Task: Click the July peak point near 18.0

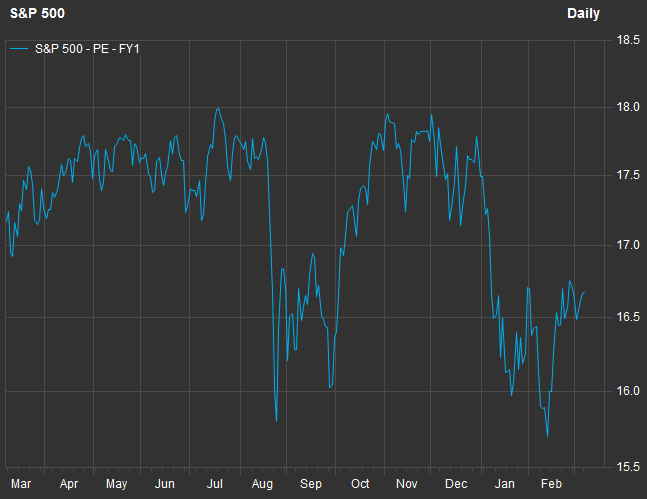Action: point(217,109)
